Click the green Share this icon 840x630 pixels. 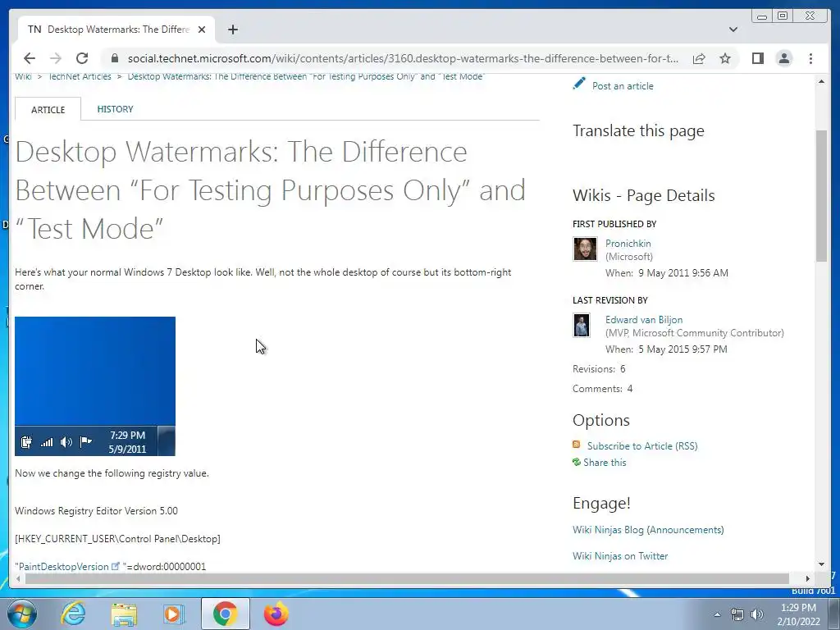(577, 462)
